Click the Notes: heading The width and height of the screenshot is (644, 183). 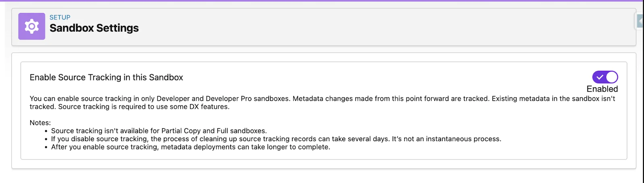(40, 123)
